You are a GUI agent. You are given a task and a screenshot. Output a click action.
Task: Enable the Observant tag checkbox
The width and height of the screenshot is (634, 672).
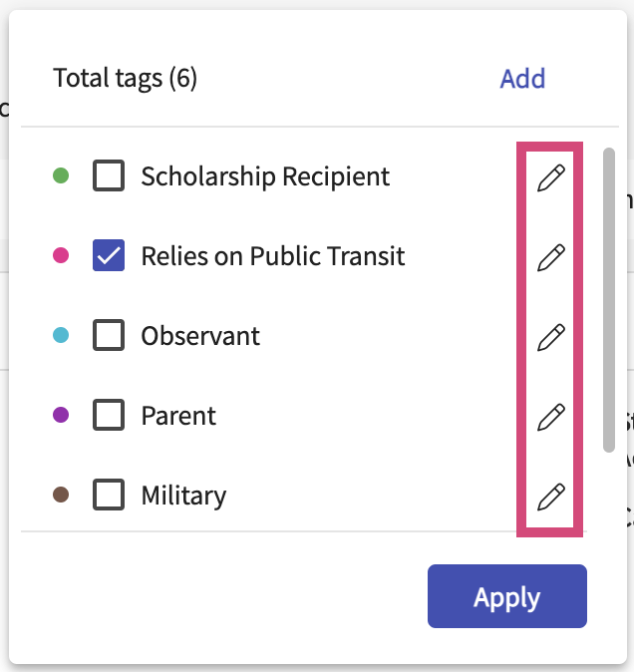[109, 335]
